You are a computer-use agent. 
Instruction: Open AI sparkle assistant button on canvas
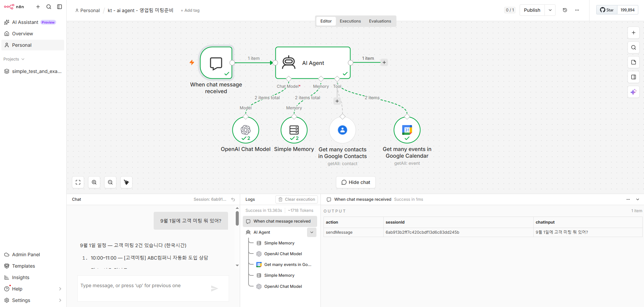coord(634,92)
